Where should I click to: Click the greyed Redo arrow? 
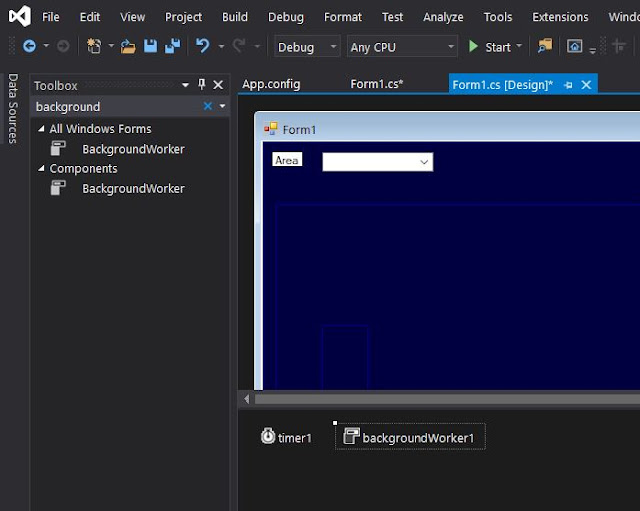239,46
